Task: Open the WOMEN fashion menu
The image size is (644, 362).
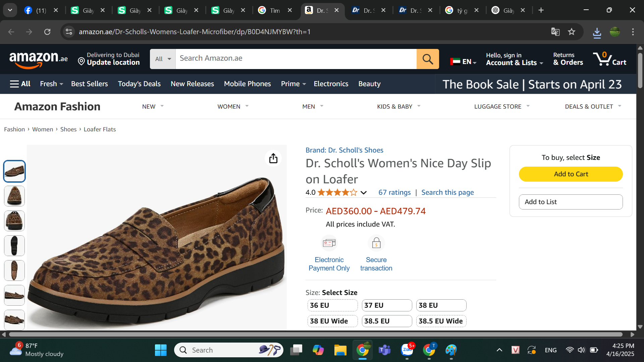Action: 233,107
